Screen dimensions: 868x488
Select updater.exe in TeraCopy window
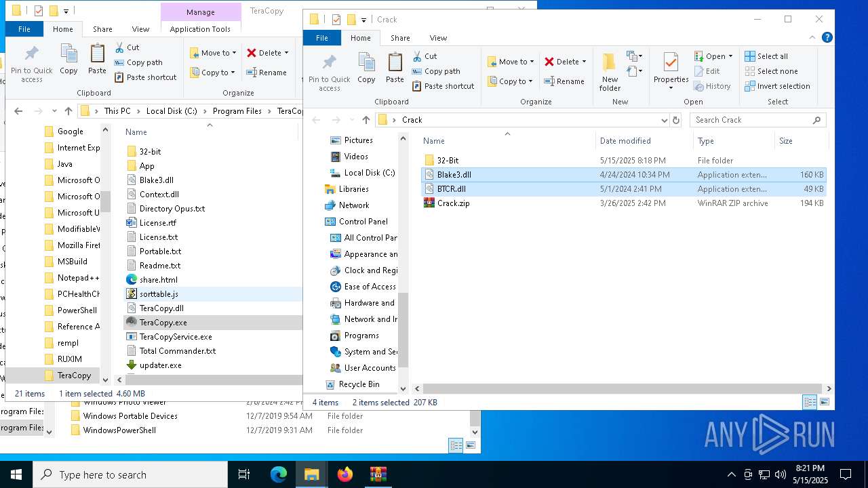click(x=160, y=365)
